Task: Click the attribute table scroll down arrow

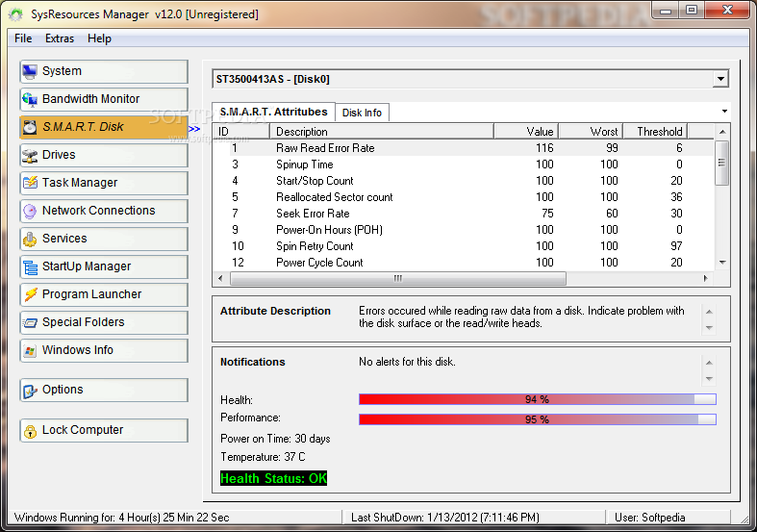Action: tap(722, 263)
